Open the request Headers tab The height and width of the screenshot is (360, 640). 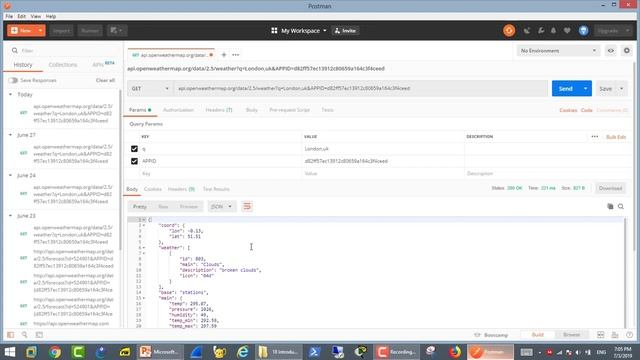[x=219, y=110]
